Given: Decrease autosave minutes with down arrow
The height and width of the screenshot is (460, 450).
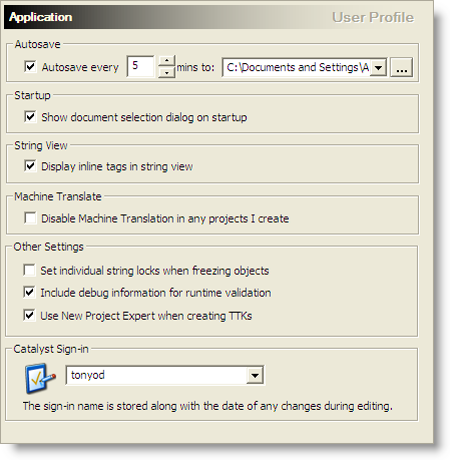Looking at the screenshot, I should pyautogui.click(x=166, y=72).
